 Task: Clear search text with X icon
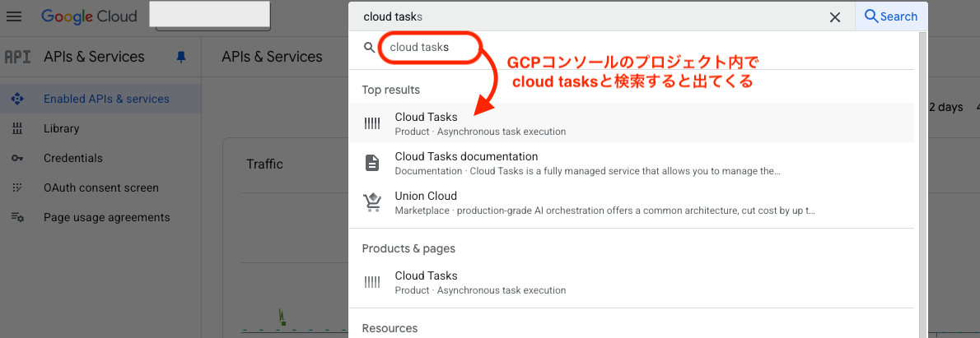[835, 16]
